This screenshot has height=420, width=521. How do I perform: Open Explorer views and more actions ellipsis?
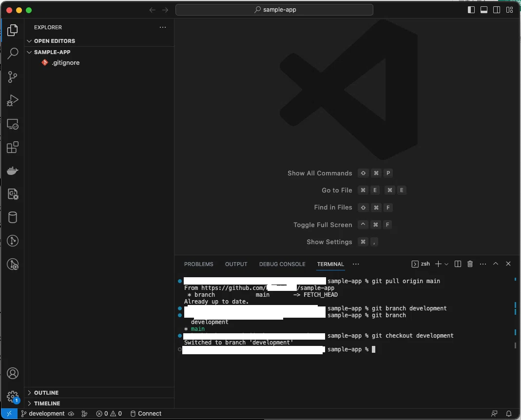162,27
